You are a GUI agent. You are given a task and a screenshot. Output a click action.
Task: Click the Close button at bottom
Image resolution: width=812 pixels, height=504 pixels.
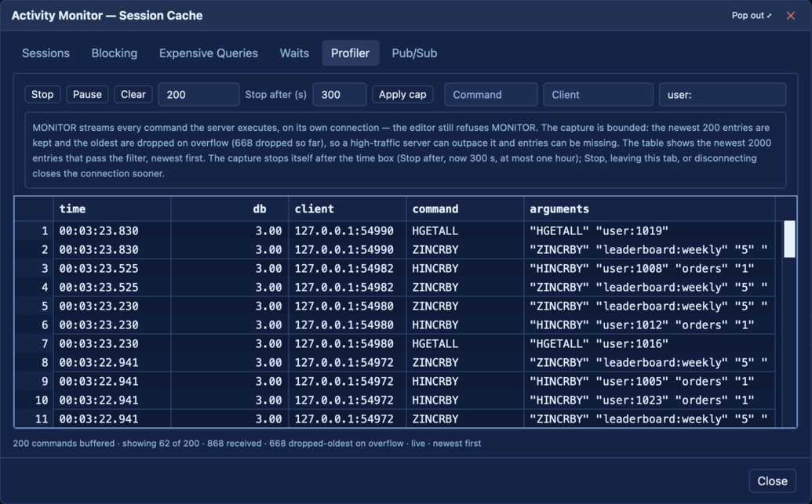pyautogui.click(x=772, y=481)
